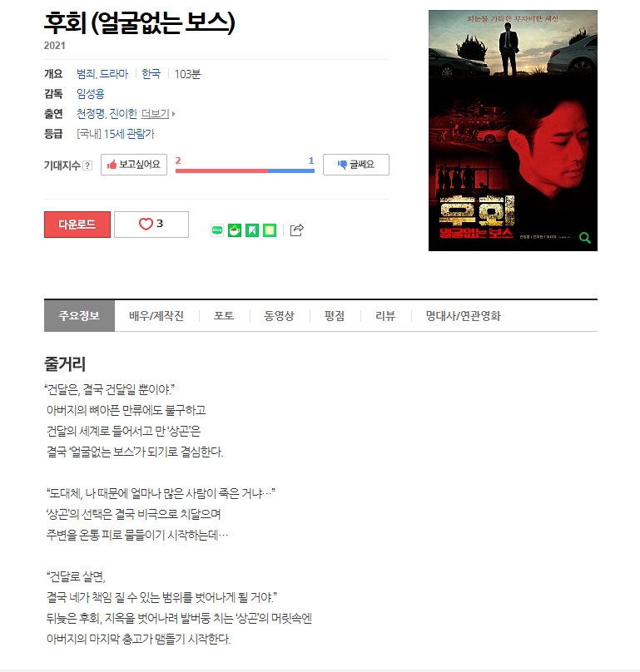Open the movie poster thumbnail
Screen dimensions: 640x672
513,131
